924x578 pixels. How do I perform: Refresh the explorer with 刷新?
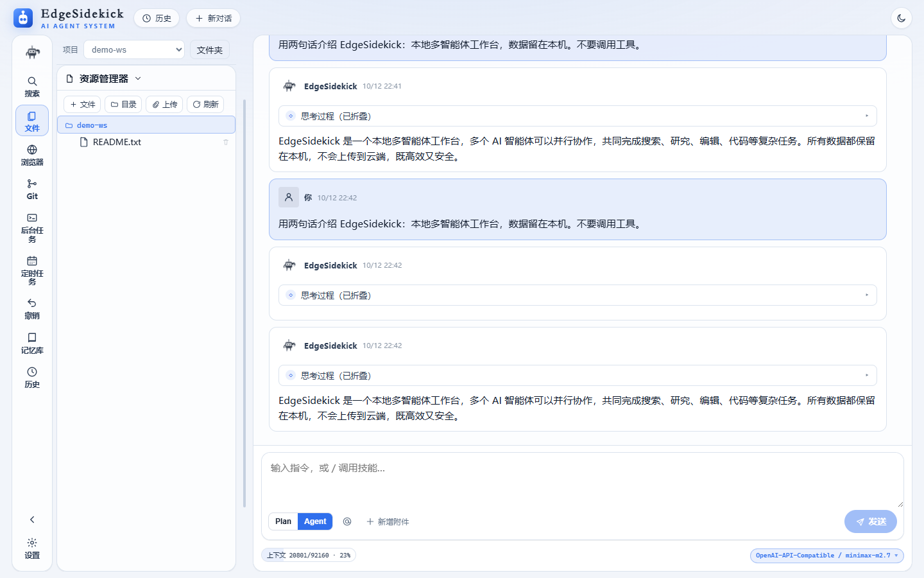click(205, 104)
